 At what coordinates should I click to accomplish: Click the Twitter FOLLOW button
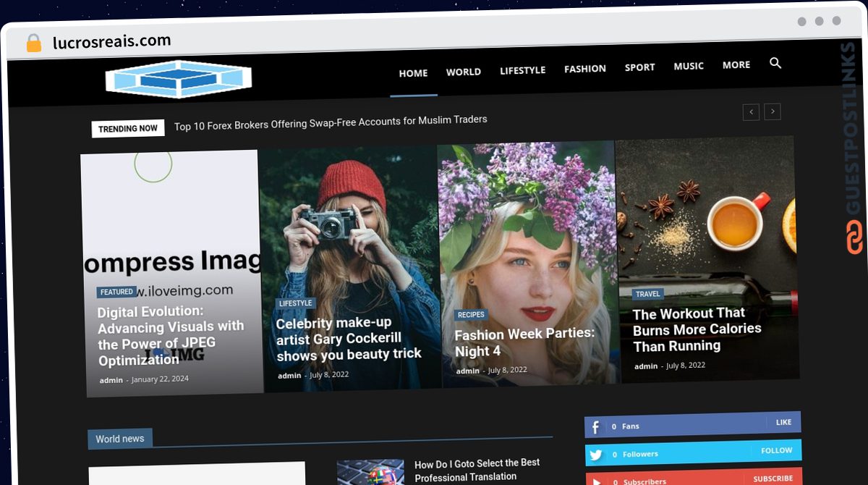tap(776, 450)
